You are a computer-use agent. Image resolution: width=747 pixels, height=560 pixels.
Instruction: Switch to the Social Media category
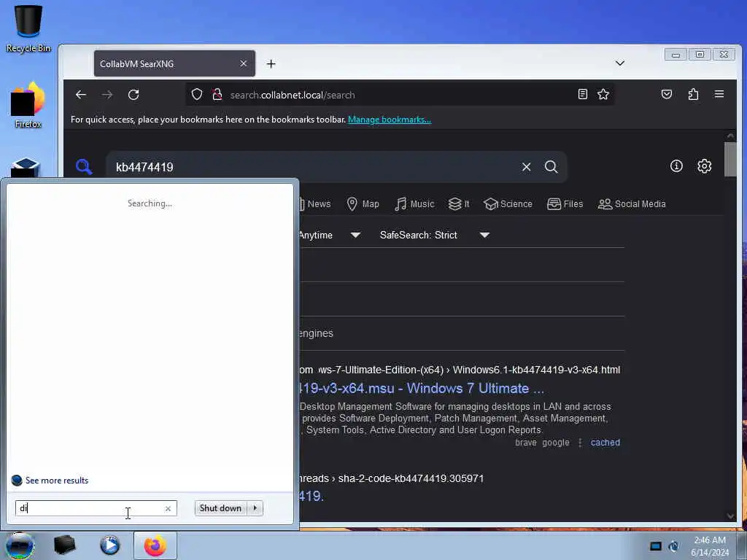click(x=632, y=204)
